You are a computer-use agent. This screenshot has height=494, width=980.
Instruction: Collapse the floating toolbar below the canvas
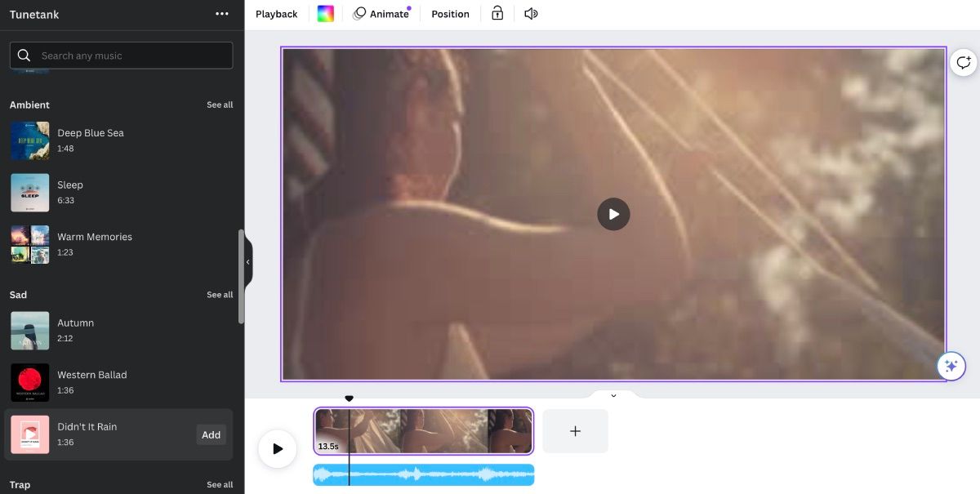point(613,394)
